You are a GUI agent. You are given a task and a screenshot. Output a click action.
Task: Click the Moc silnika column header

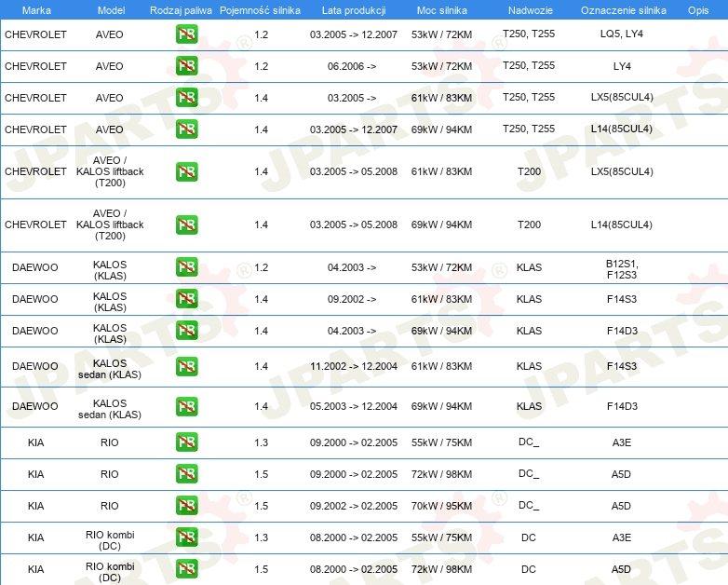click(x=441, y=10)
